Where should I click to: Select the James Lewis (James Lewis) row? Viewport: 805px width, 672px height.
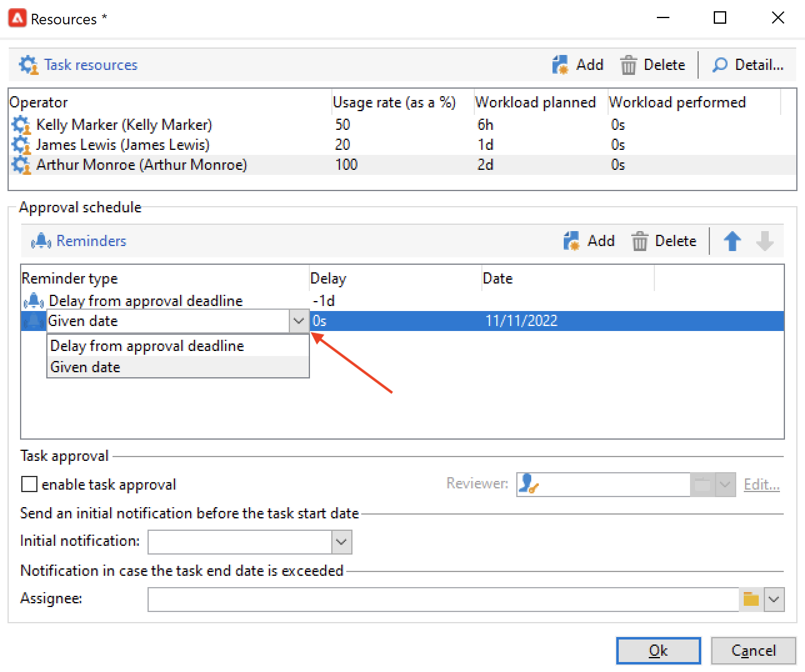tap(402, 145)
